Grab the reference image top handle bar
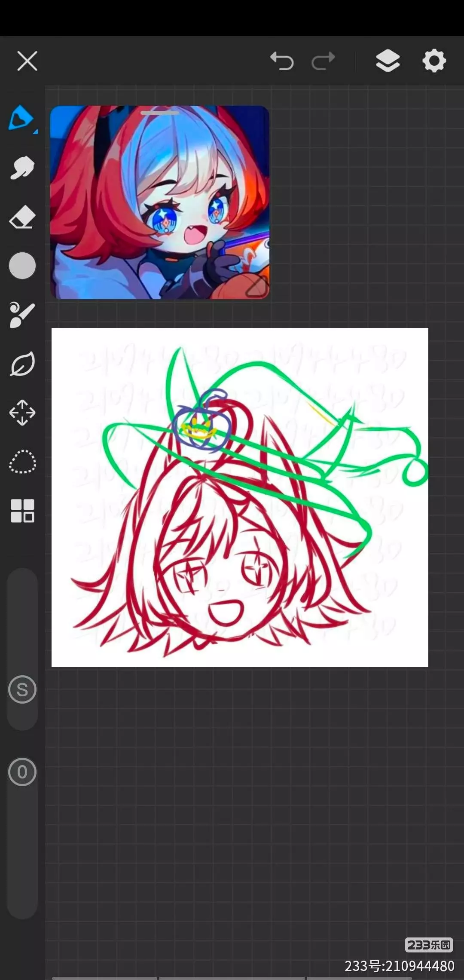 [160, 113]
